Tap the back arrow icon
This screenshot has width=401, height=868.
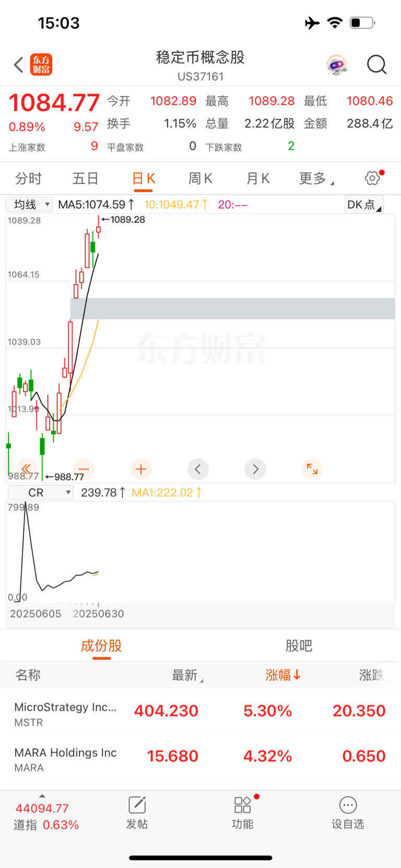[19, 65]
